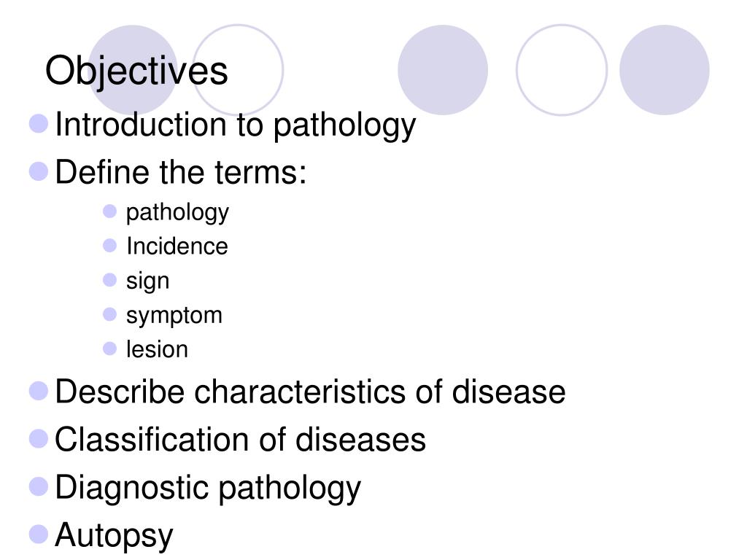This screenshot has width=747, height=560.
Task: Click the bullet before Introduction to pathology
Action: [x=39, y=123]
